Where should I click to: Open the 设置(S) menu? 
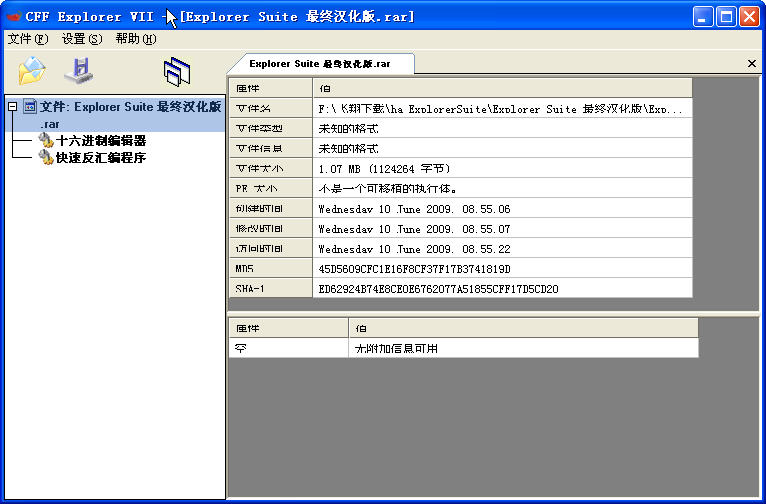click(82, 39)
